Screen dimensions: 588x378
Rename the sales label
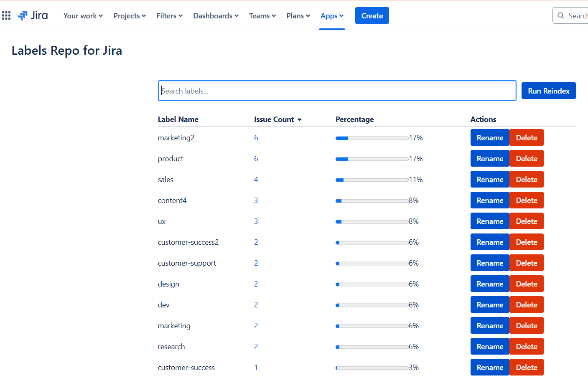[x=490, y=179]
